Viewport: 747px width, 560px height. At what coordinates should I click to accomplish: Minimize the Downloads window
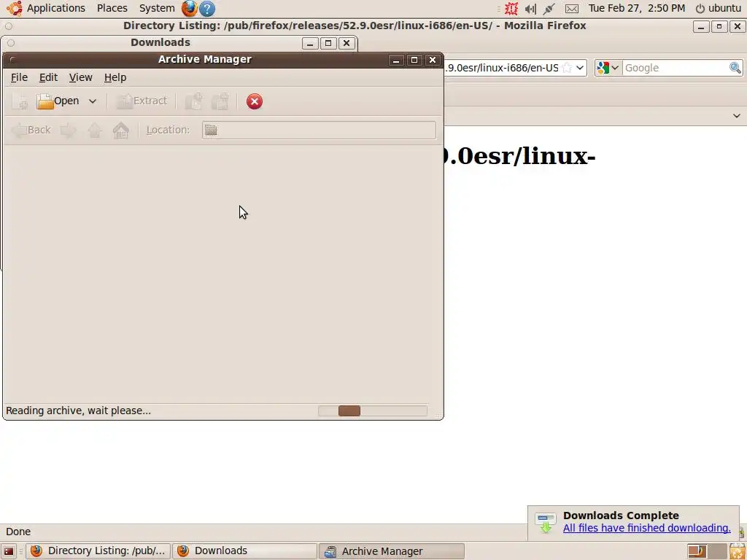309,43
